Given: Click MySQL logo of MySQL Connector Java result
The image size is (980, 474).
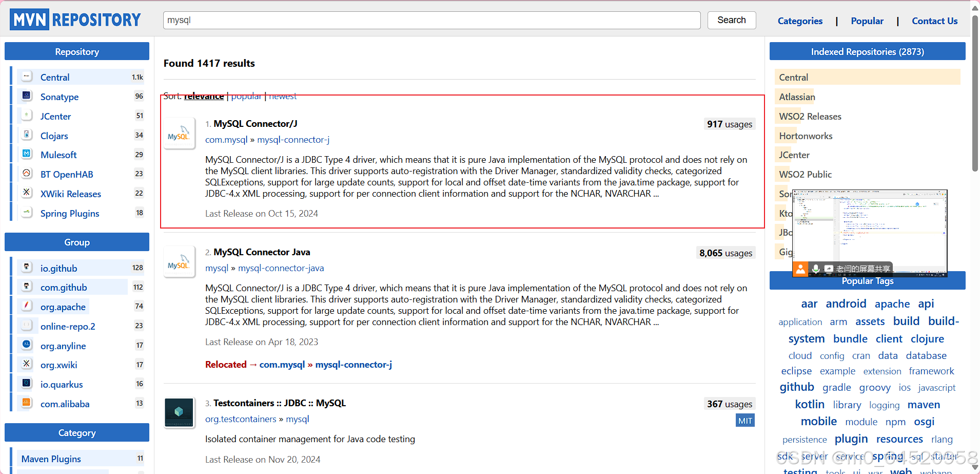Looking at the screenshot, I should point(179,262).
